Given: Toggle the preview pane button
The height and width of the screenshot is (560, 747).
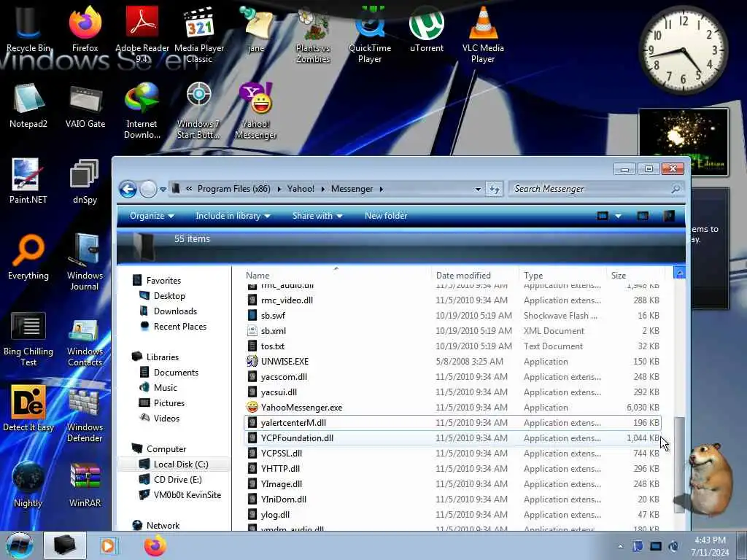Looking at the screenshot, I should pos(643,216).
